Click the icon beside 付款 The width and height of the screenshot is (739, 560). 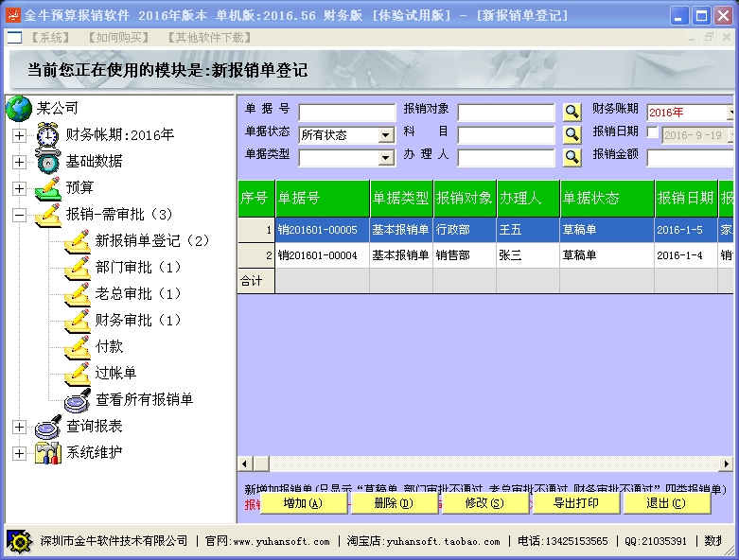[x=78, y=346]
